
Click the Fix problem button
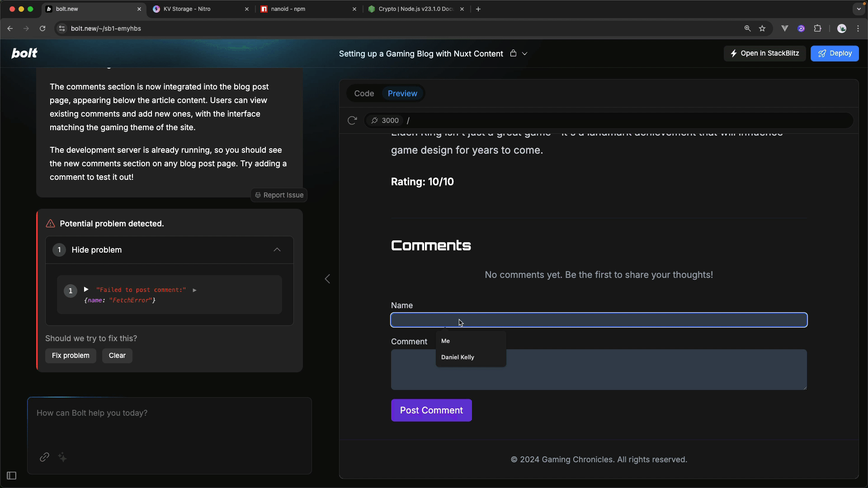(71, 356)
